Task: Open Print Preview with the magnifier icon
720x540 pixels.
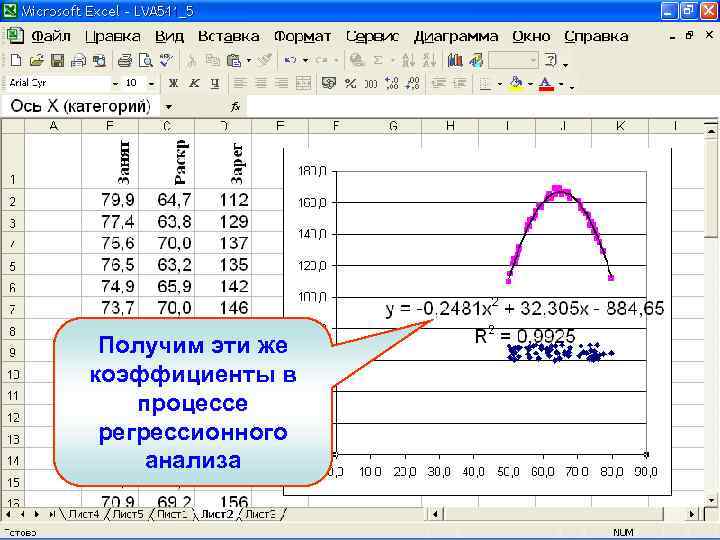Action: click(x=146, y=60)
